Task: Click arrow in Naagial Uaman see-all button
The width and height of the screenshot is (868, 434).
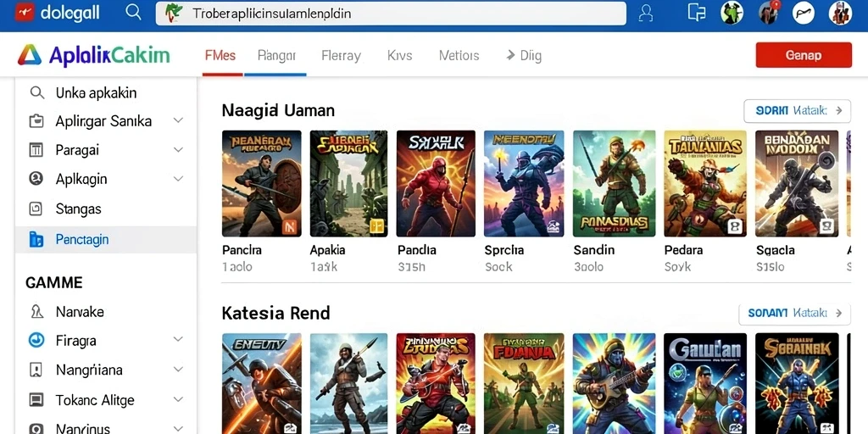Action: pos(839,111)
